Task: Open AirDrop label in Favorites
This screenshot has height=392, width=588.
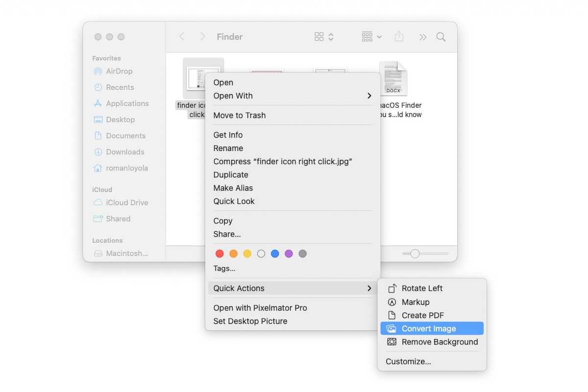Action: point(119,71)
